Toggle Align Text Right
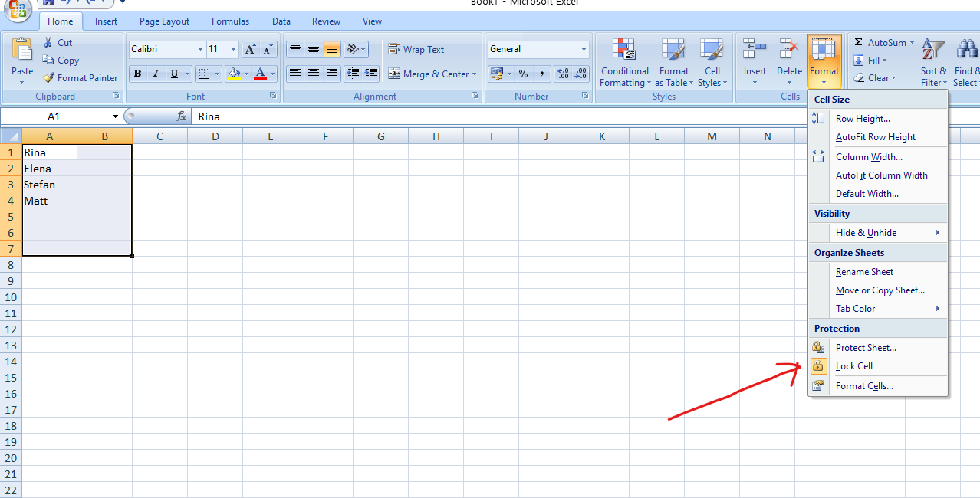The height and width of the screenshot is (498, 980). [x=332, y=74]
